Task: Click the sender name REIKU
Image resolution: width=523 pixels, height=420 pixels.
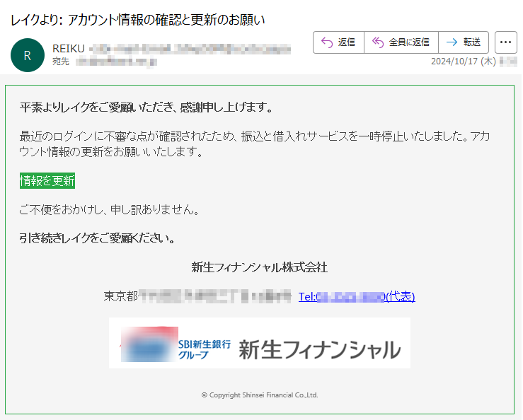Action: pos(69,49)
